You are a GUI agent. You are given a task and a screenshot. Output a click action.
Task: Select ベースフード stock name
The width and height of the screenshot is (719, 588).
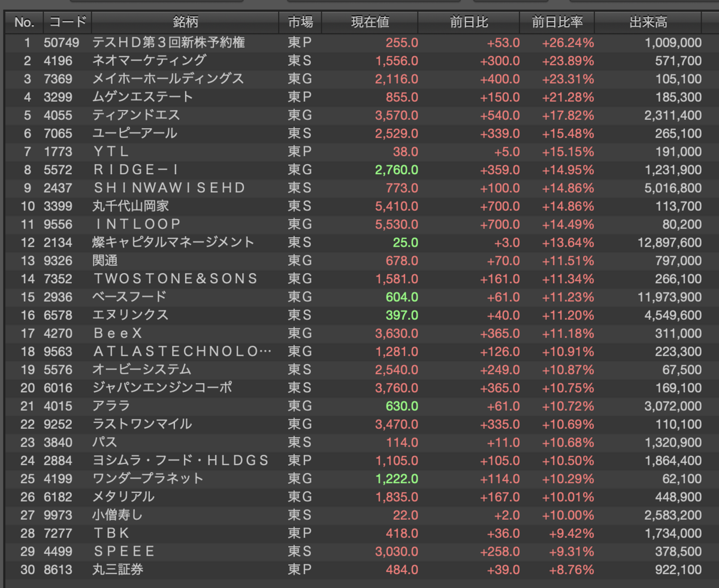click(129, 297)
